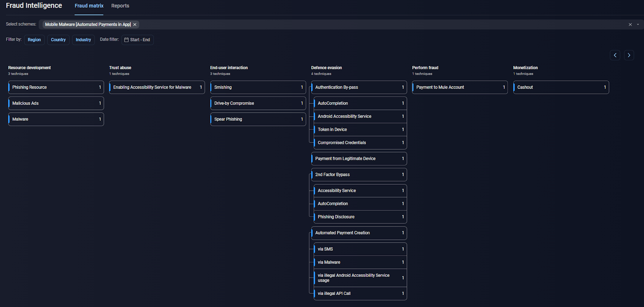Open the Cashout technique

coord(561,87)
